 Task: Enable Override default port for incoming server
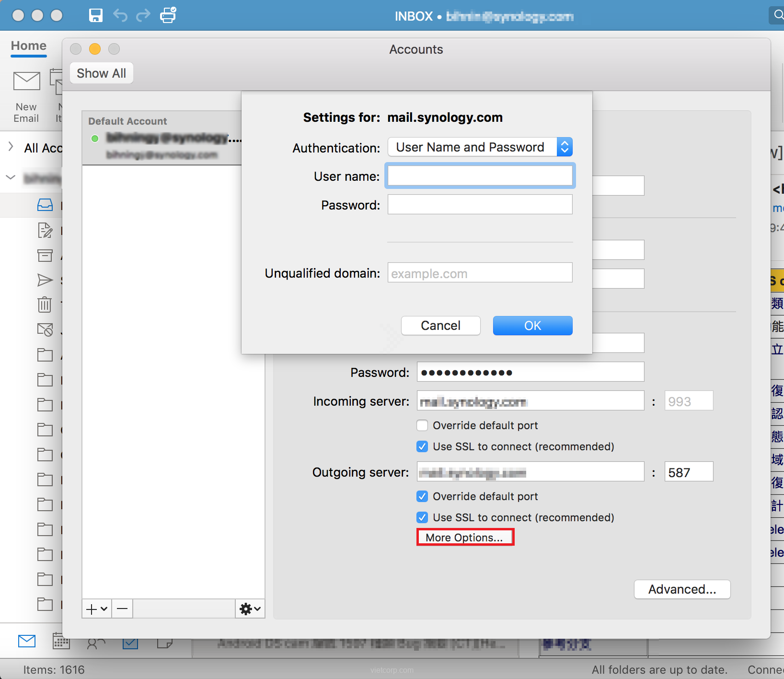422,425
